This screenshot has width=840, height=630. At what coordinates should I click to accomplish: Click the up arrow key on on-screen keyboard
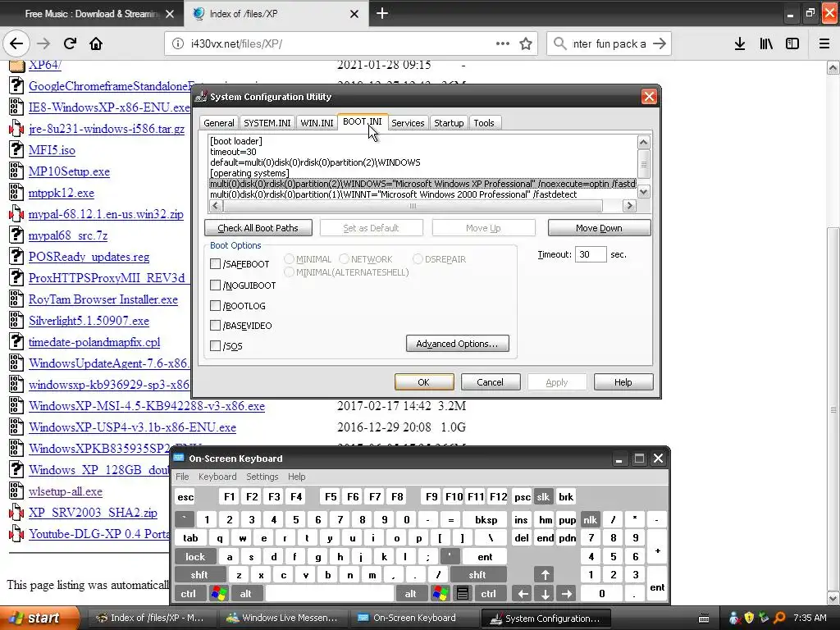(545, 575)
